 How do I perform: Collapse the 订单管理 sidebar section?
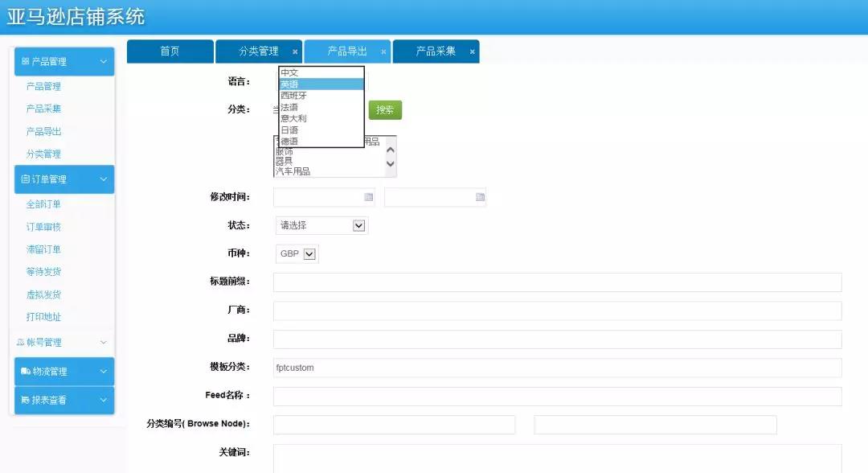click(x=103, y=179)
